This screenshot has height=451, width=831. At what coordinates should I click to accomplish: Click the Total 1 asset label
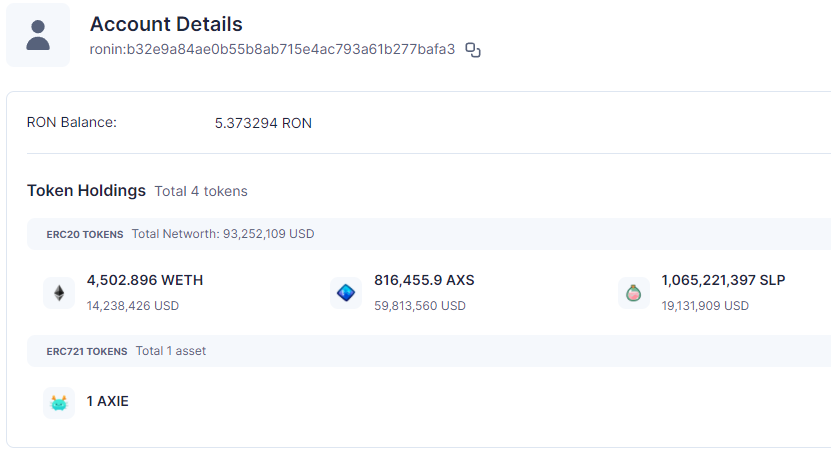tap(171, 351)
